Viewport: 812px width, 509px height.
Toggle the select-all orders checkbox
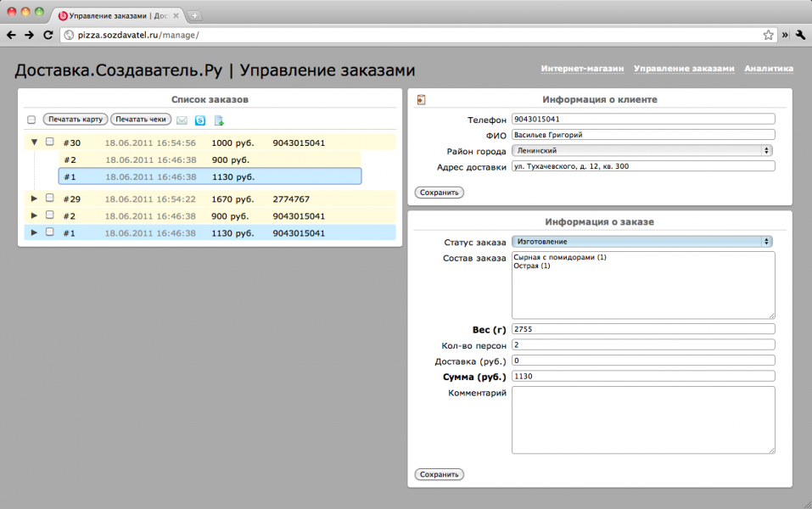31,120
